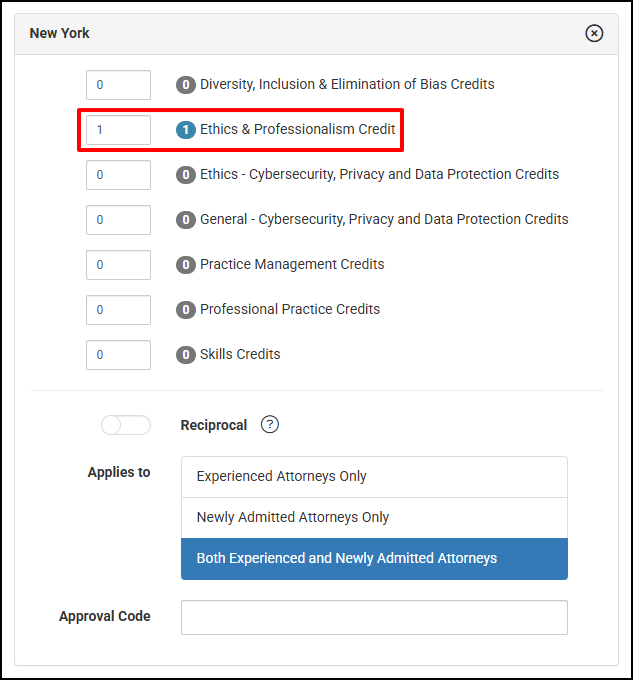Close the New York panel
This screenshot has height=680, width=633.
594,33
